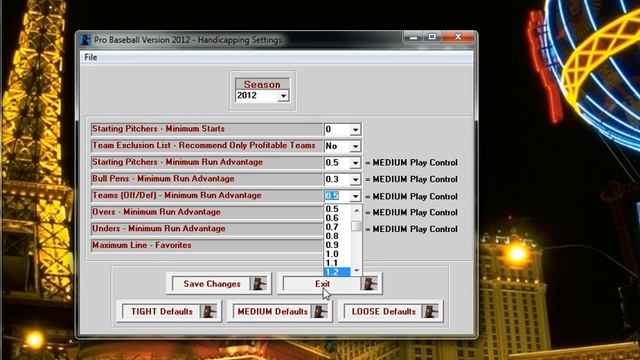640x360 pixels.
Task: Expand Team Exclusion List dropdown arrow
Action: tap(355, 146)
